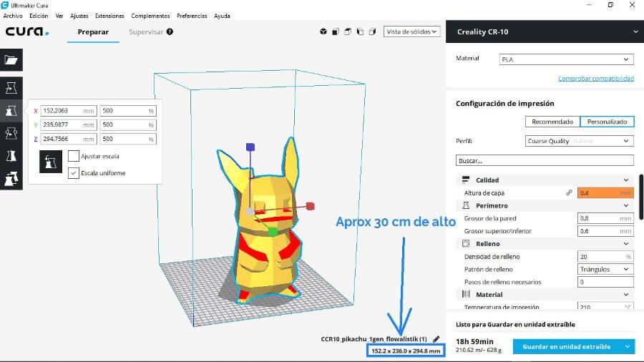Click the Cura logo
Image resolution: width=644 pixels, height=362 pixels.
26,31
